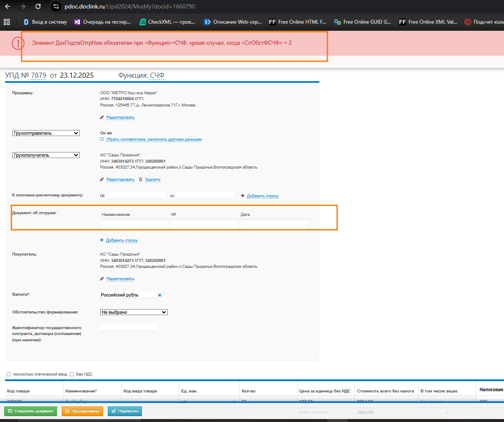Focus payment document 'от' date field
This screenshot has height=422, width=504.
point(205,196)
